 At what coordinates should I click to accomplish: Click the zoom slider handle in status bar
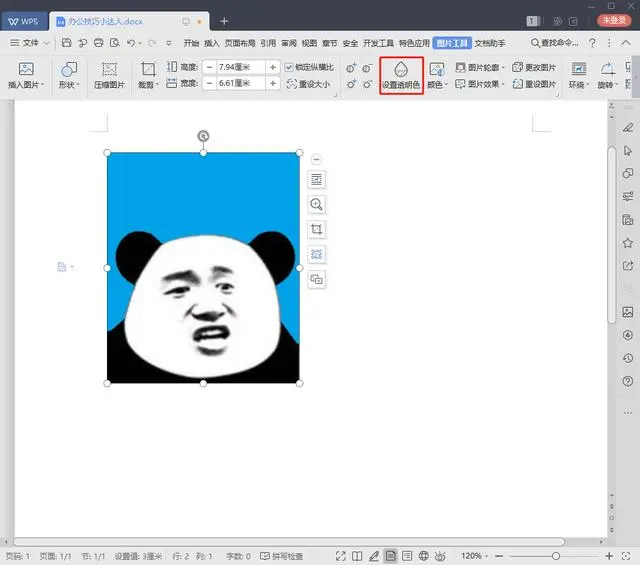click(556, 556)
